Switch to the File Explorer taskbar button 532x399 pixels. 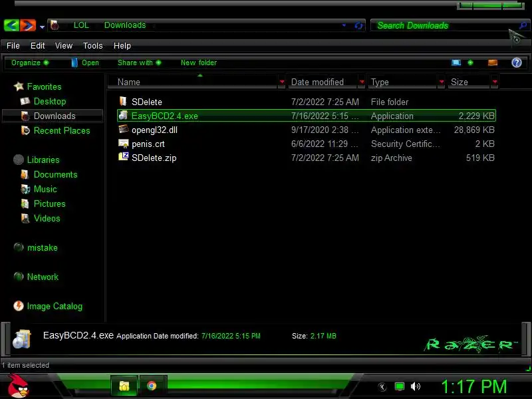tap(124, 386)
